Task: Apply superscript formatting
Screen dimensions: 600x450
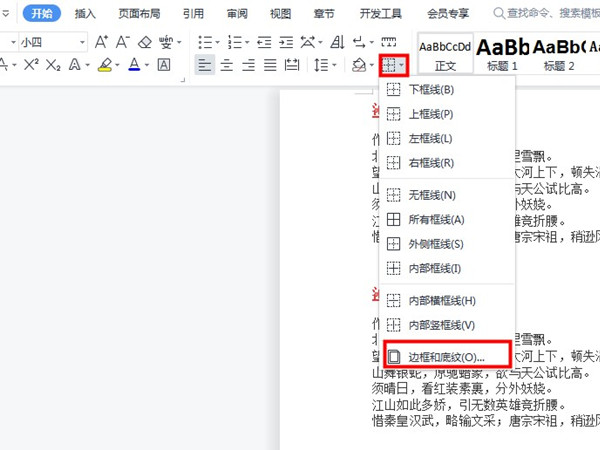Action: click(x=31, y=65)
